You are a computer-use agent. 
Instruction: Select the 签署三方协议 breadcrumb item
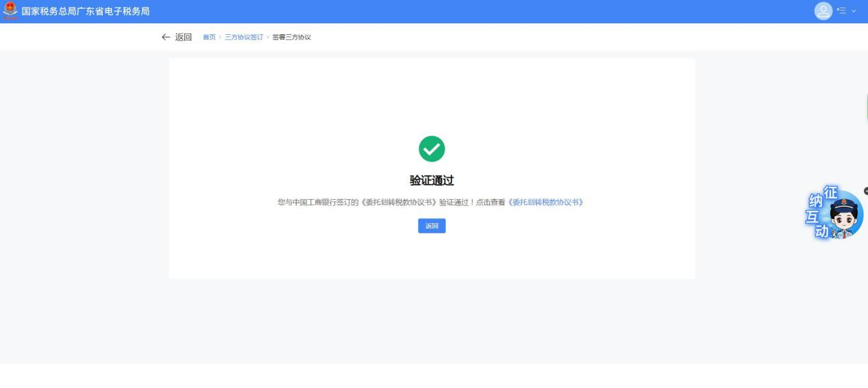click(292, 37)
